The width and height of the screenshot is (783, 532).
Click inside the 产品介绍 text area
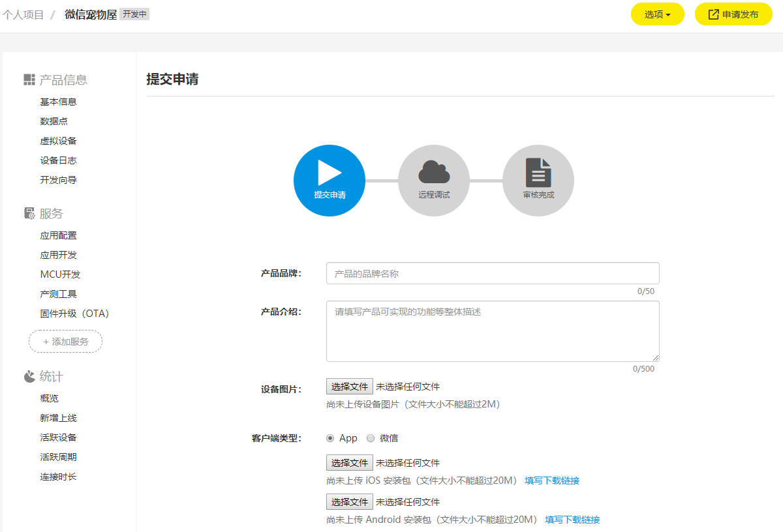point(492,330)
